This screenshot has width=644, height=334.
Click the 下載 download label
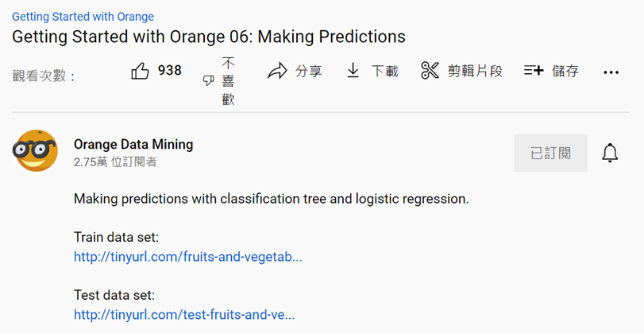(385, 72)
